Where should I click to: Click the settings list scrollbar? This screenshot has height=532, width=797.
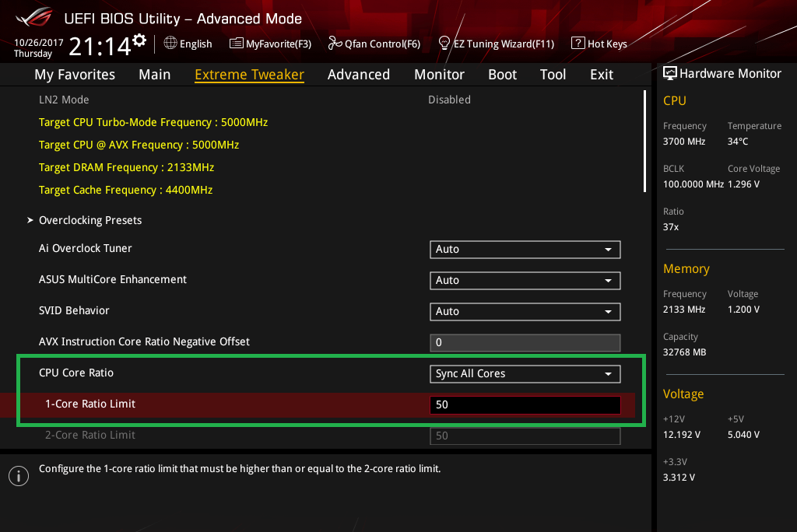click(644, 142)
